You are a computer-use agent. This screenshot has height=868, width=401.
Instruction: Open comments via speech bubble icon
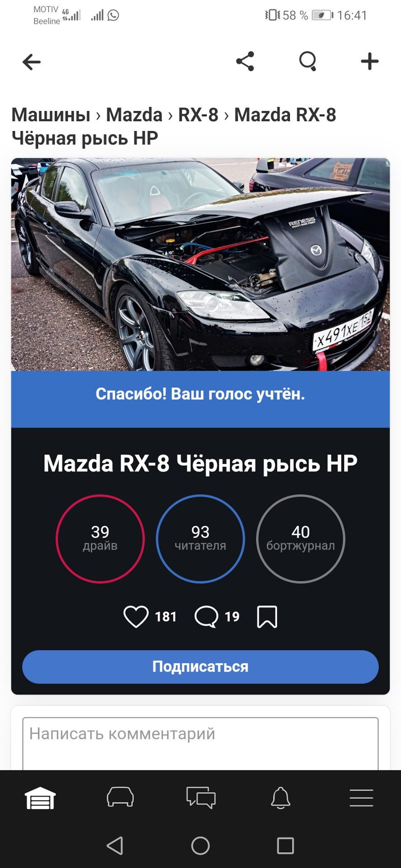point(206,617)
